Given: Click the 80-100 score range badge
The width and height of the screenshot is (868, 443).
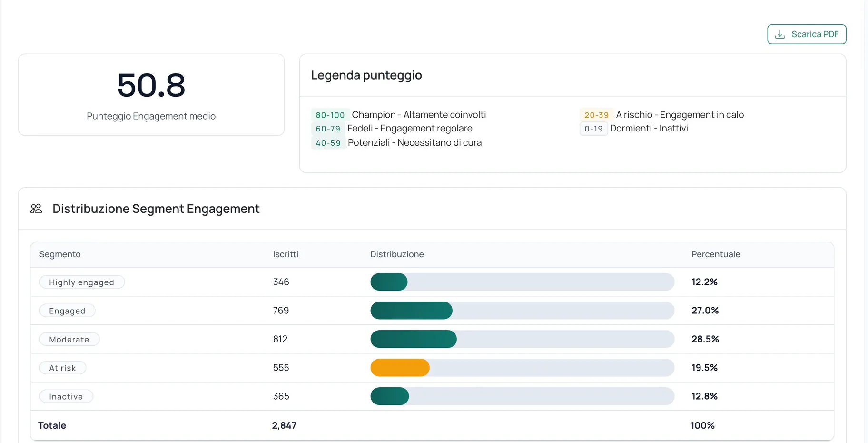Looking at the screenshot, I should pyautogui.click(x=330, y=115).
